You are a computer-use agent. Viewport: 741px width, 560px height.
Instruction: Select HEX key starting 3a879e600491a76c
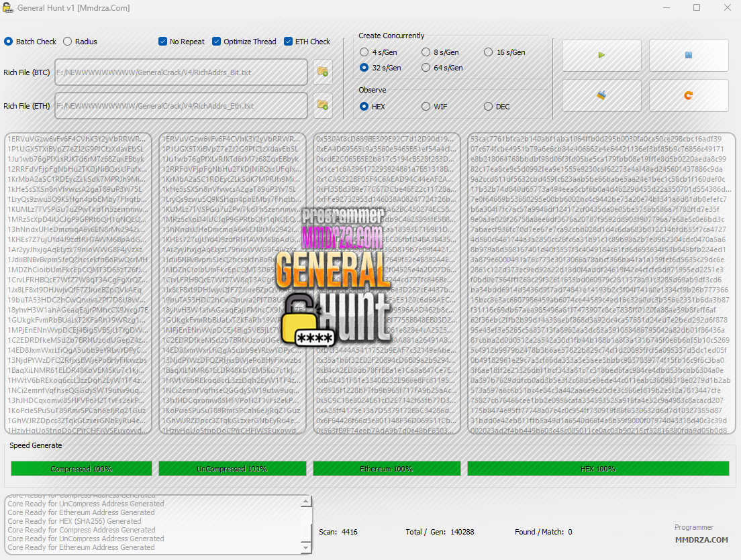[597, 260]
